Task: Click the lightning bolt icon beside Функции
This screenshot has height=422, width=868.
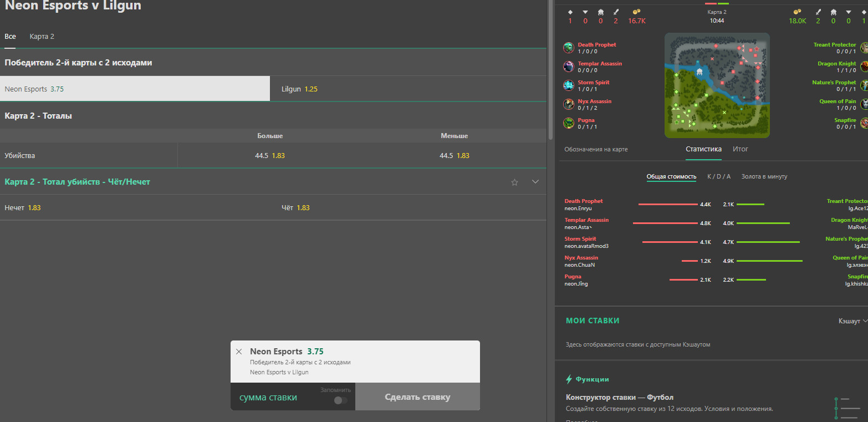Action: (x=569, y=379)
